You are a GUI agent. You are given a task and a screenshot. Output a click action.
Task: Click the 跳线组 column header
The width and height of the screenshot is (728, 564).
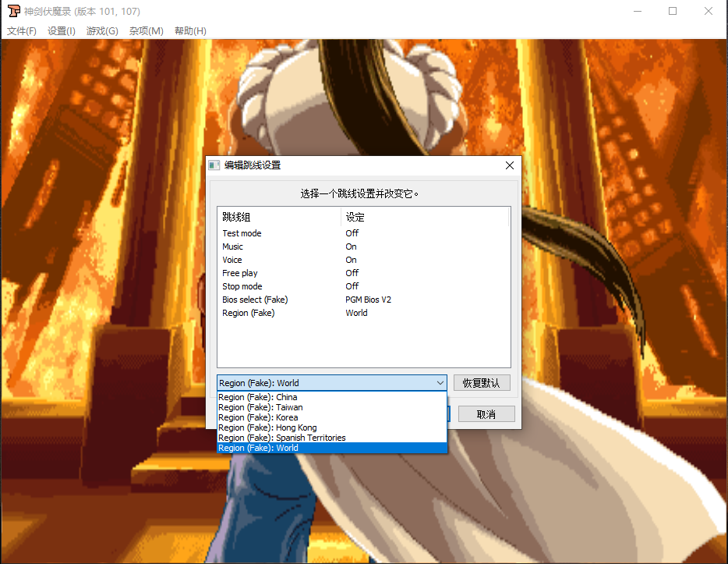(x=280, y=217)
